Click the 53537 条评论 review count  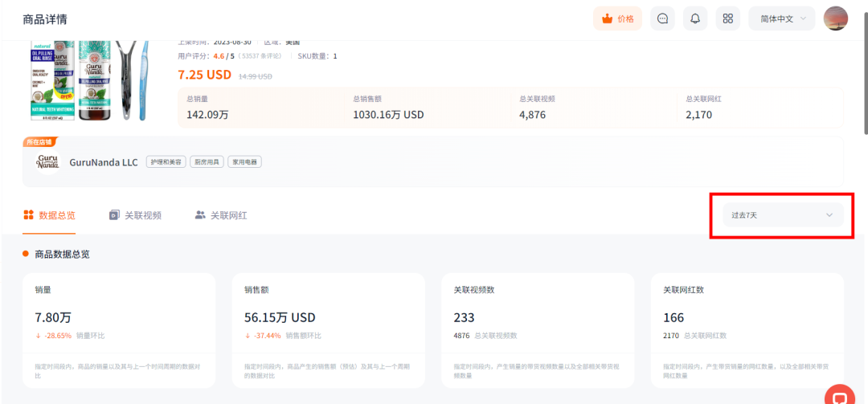coord(260,56)
